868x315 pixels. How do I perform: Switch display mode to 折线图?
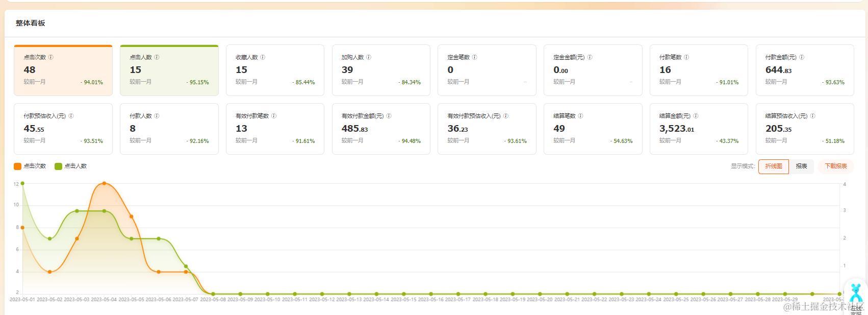click(x=774, y=166)
